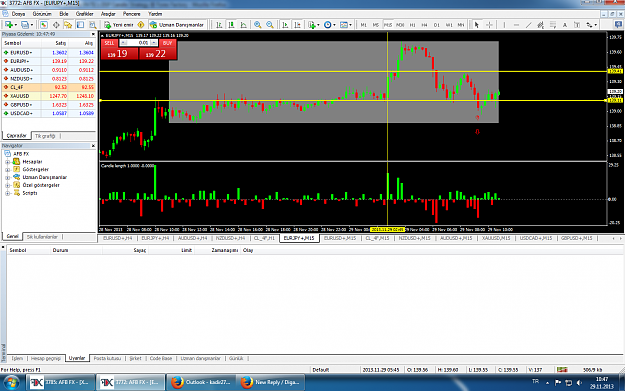Click the Yeni emir button
625x391 pixels.
coord(119,25)
